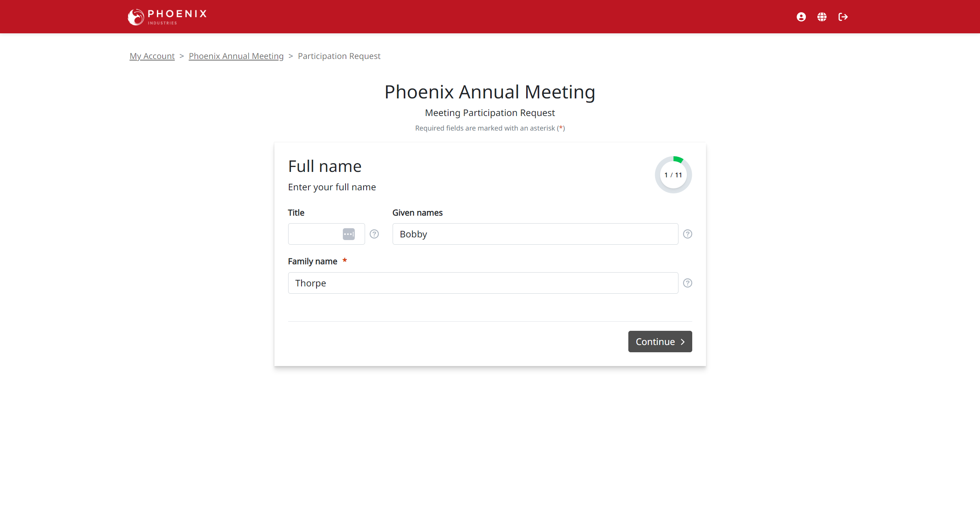This screenshot has width=980, height=510.
Task: Click the user account icon
Action: [x=801, y=16]
